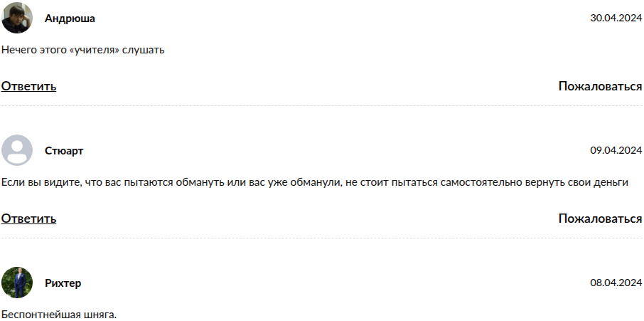Click the dashed divider below Андрюша's comment
The image size is (644, 321).
[321, 106]
